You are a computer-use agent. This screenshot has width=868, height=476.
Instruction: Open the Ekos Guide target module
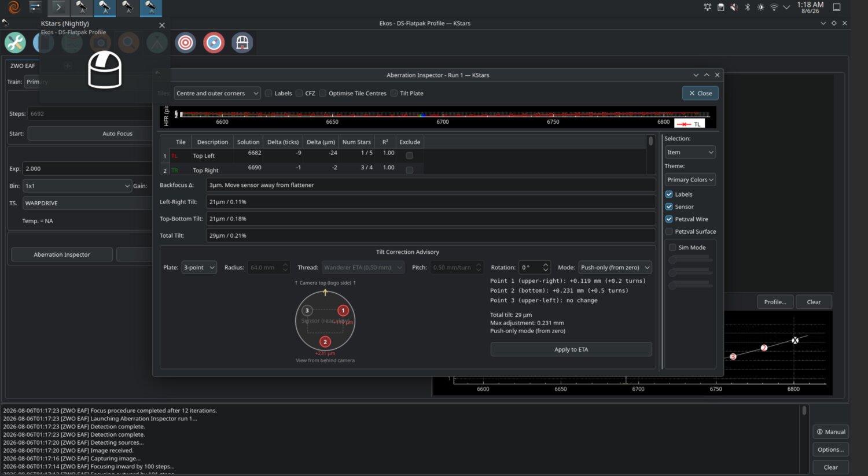click(185, 43)
